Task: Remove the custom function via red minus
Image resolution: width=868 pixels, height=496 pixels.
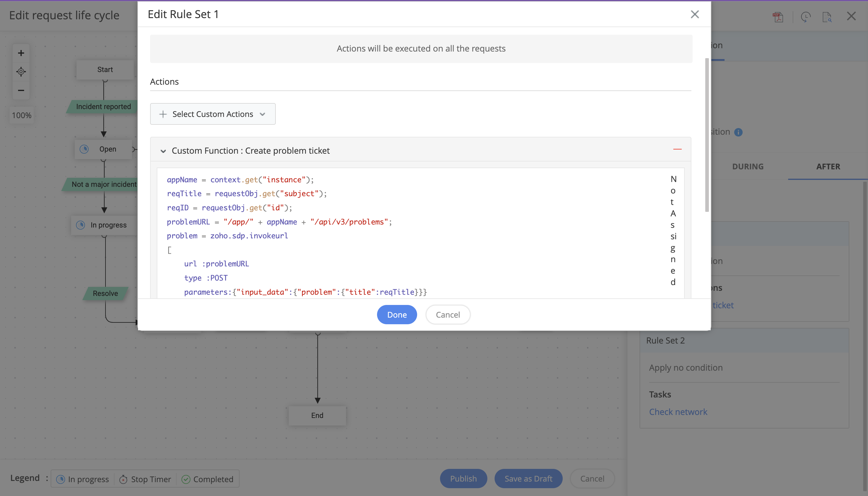Action: [677, 149]
